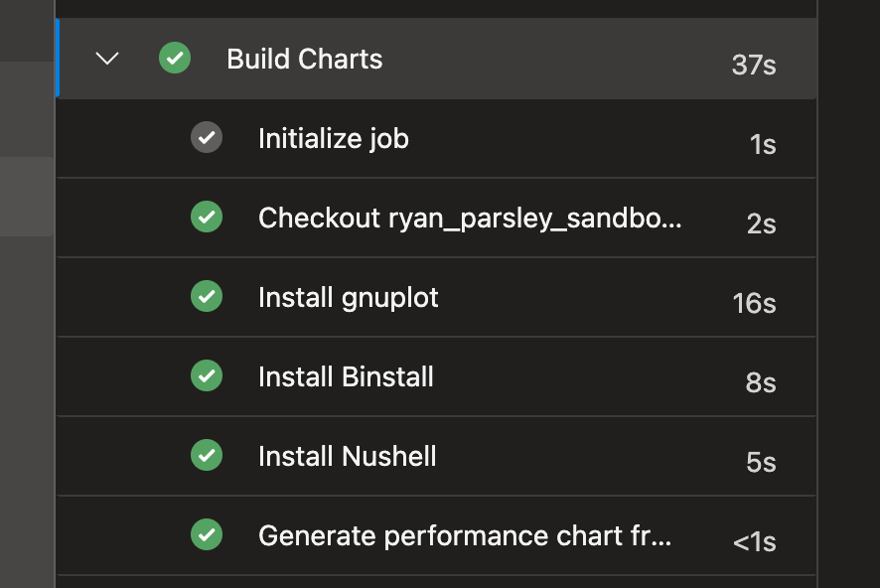
Task: Select the Install Binstall step
Action: tap(346, 376)
